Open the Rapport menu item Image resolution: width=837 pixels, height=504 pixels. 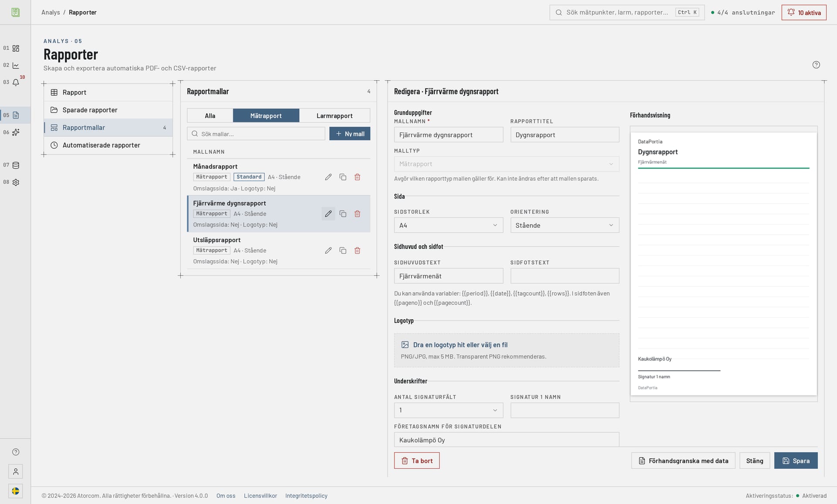[x=108, y=92]
